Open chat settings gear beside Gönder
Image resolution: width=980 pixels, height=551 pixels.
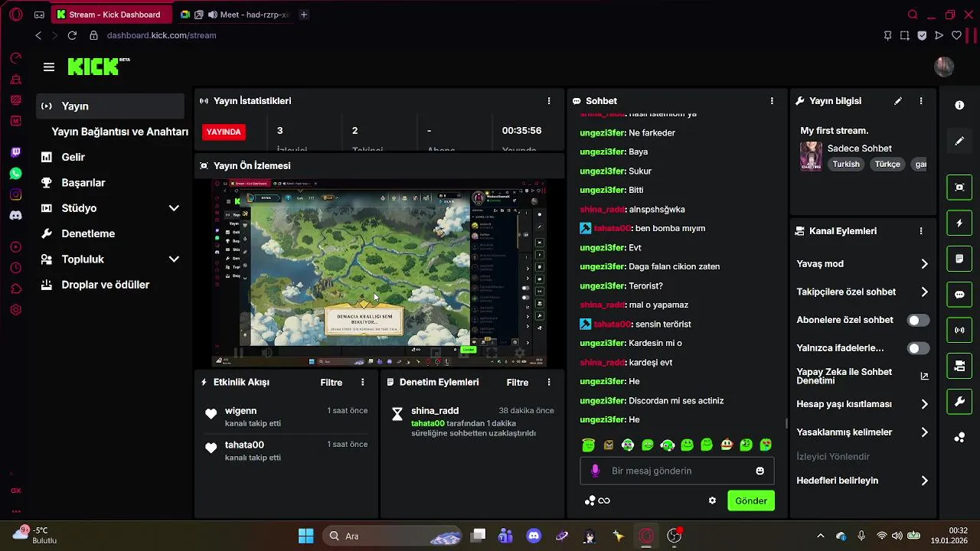tap(712, 500)
